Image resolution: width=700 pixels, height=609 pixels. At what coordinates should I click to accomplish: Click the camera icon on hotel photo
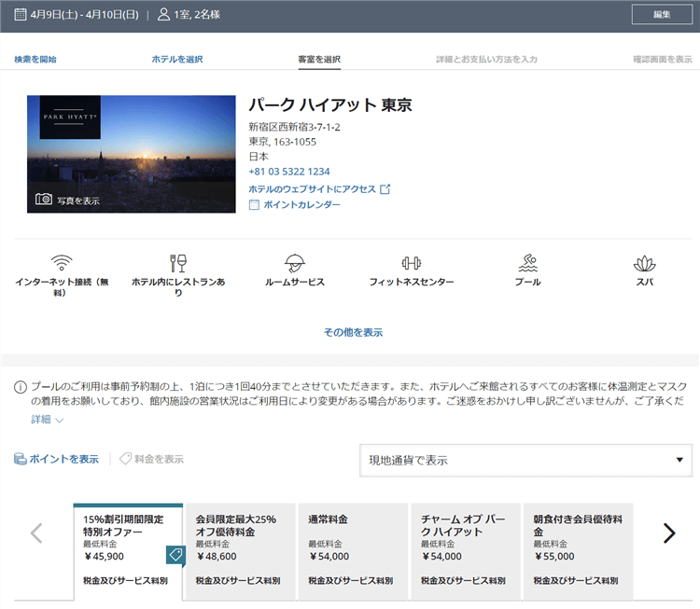[44, 200]
